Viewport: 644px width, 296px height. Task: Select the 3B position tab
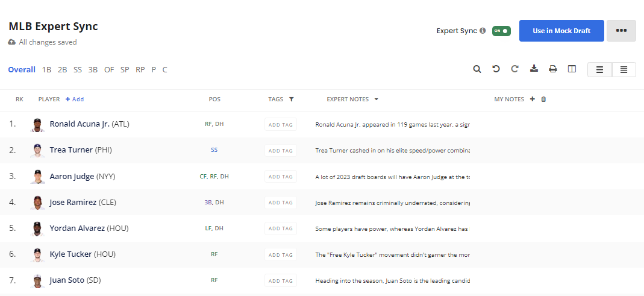93,70
